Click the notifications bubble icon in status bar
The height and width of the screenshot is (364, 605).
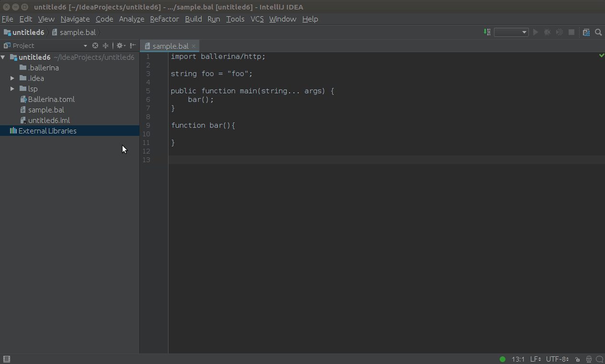pos(599,359)
